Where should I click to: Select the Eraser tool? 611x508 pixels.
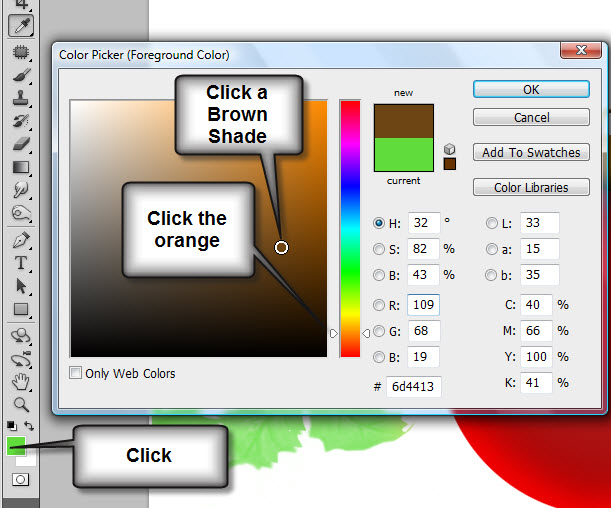21,144
